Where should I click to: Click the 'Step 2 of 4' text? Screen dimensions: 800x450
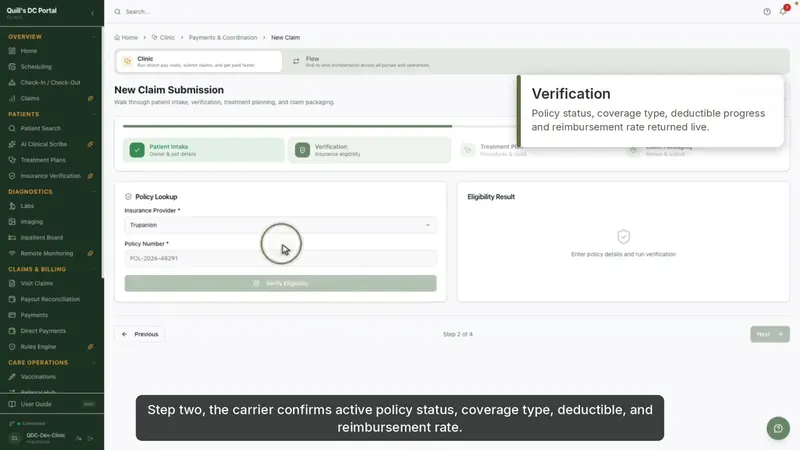458,334
